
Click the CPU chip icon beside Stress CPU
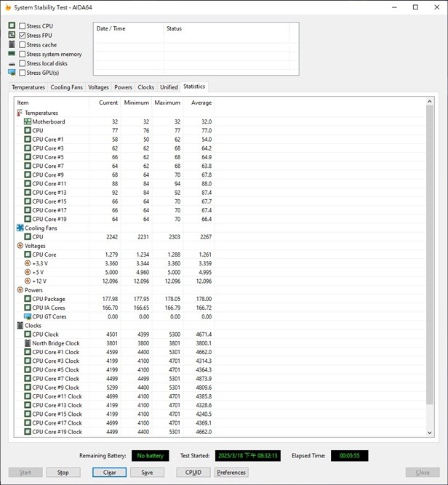[12, 25]
